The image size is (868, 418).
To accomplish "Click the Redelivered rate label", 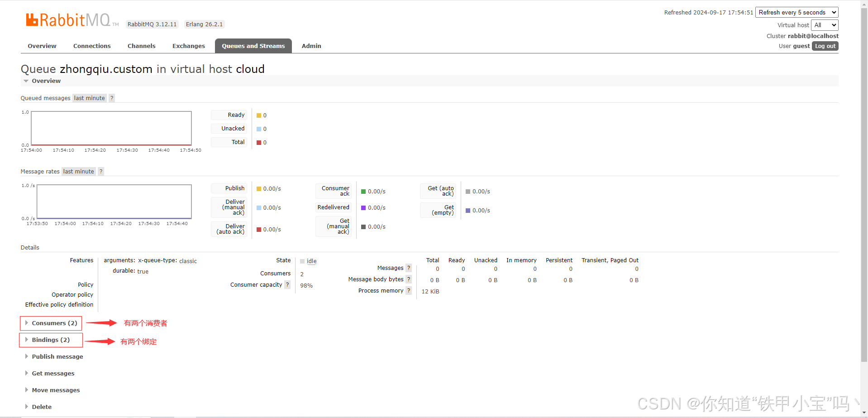I will tap(334, 207).
